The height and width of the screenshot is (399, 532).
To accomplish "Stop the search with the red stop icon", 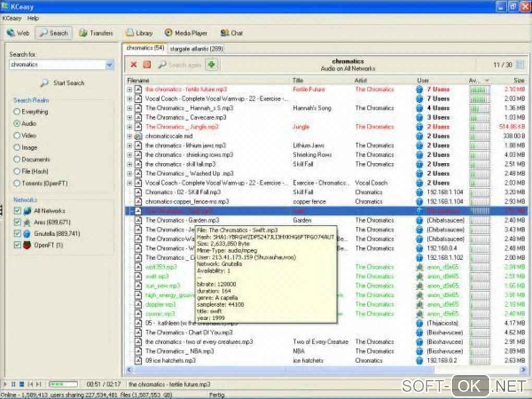I will (x=147, y=65).
